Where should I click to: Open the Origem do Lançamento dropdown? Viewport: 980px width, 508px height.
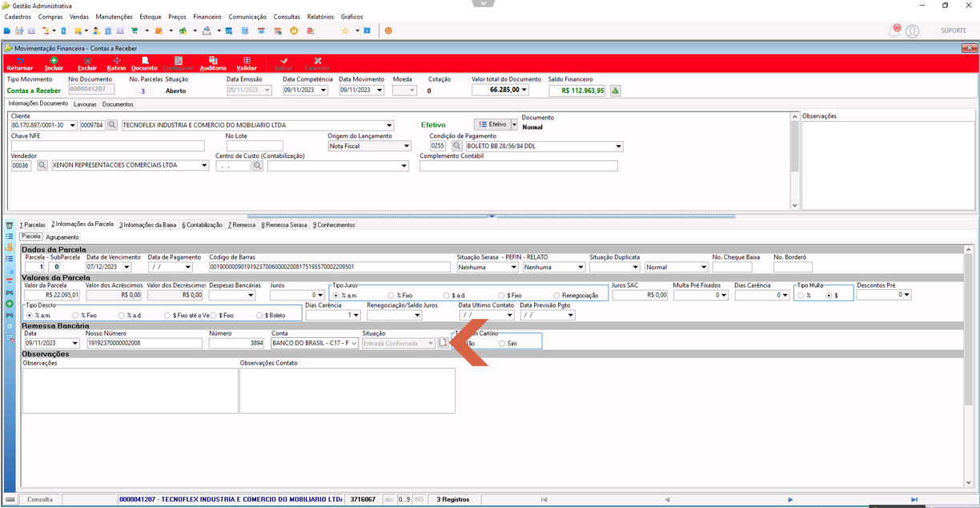tap(407, 147)
